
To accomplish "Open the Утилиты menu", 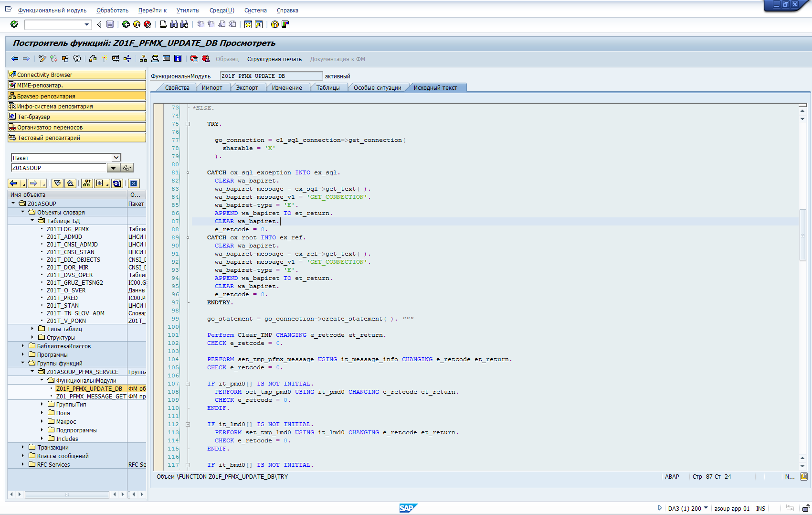I will 188,11.
